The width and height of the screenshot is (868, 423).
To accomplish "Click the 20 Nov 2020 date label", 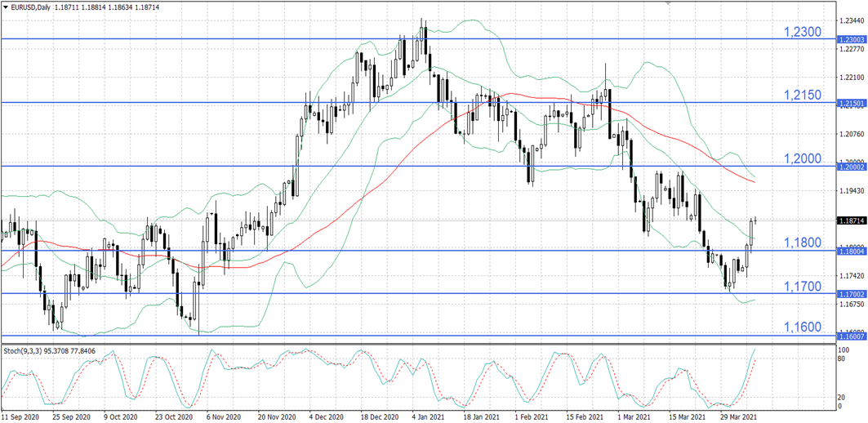I will [x=277, y=416].
